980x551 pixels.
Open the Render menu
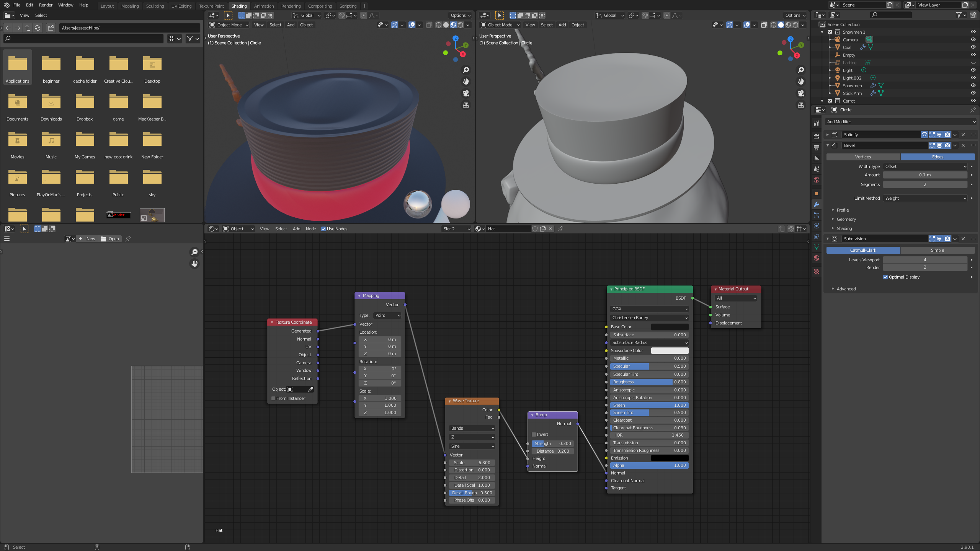tap(46, 5)
